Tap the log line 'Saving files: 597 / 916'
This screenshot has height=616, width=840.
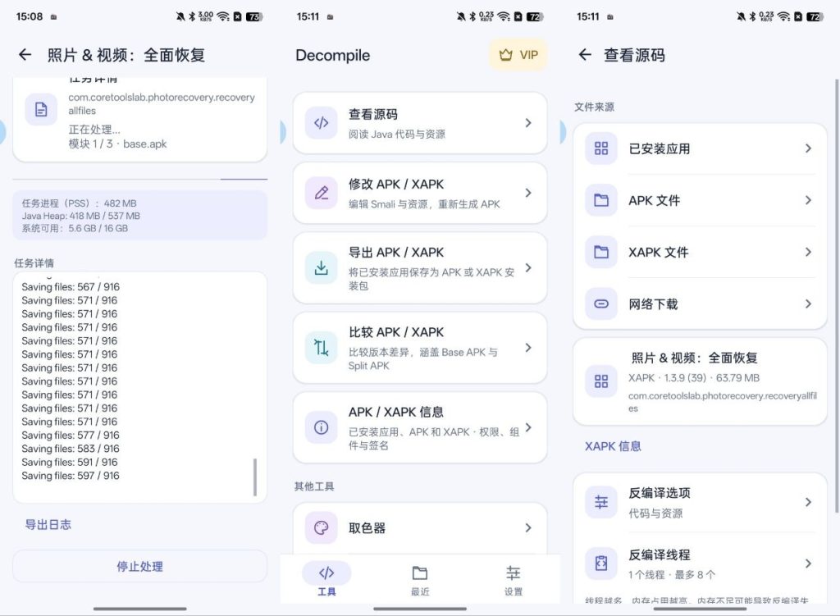71,476
